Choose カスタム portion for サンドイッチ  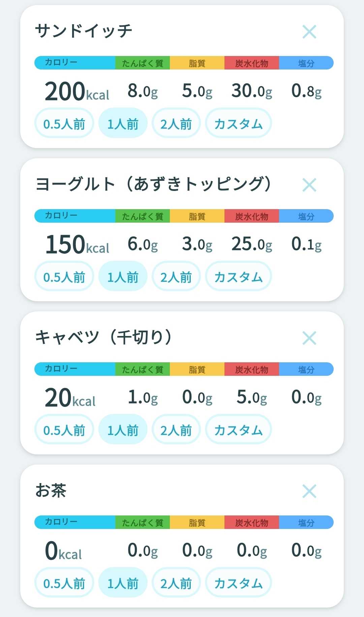[x=238, y=123]
